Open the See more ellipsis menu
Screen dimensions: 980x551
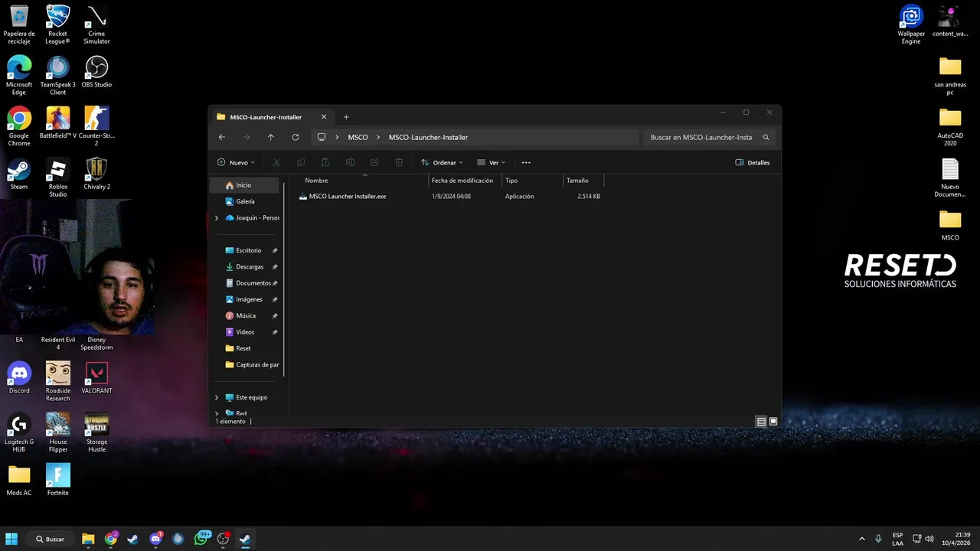pos(526,162)
